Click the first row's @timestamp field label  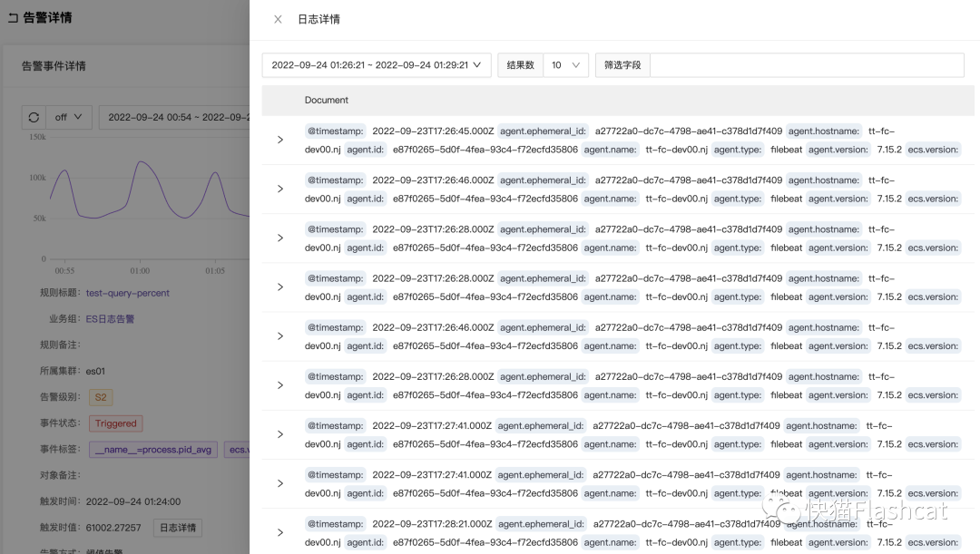[x=335, y=131]
